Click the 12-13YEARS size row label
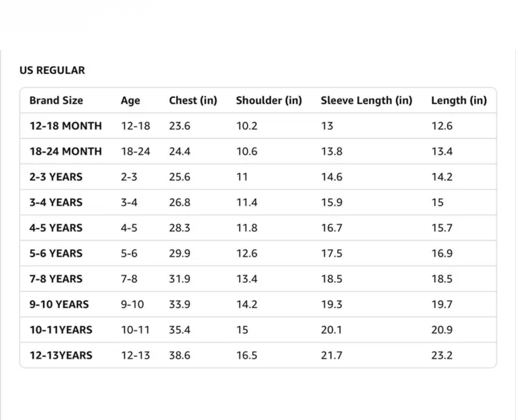 point(61,355)
